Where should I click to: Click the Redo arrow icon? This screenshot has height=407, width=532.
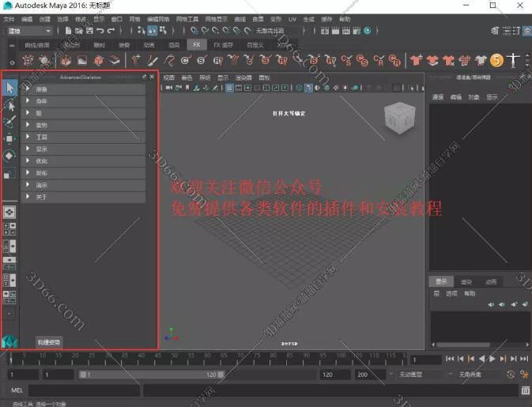[111, 31]
